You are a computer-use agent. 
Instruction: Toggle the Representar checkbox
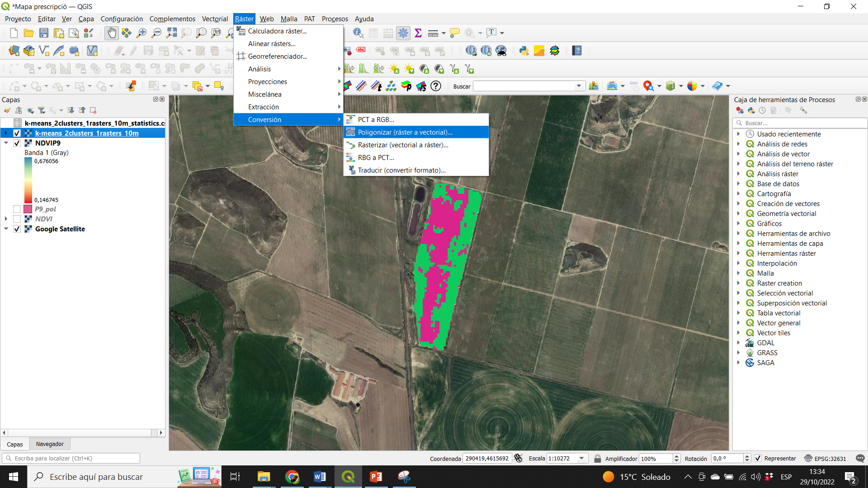pyautogui.click(x=758, y=458)
